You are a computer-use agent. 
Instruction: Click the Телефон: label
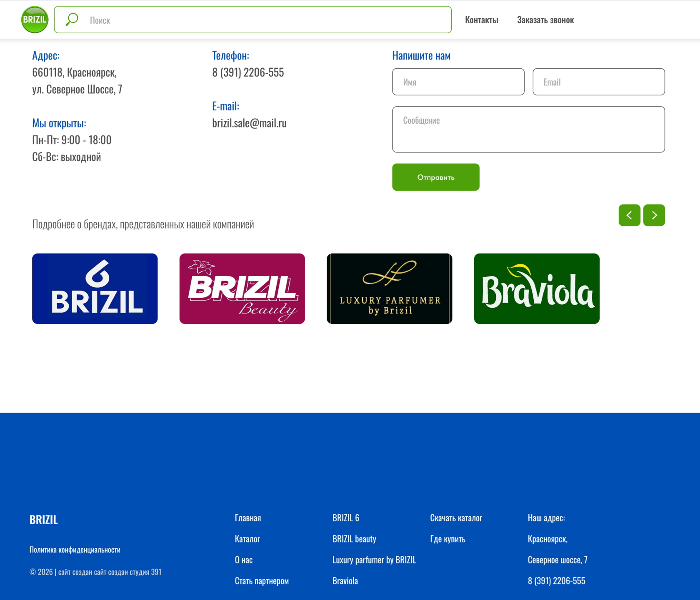231,55
